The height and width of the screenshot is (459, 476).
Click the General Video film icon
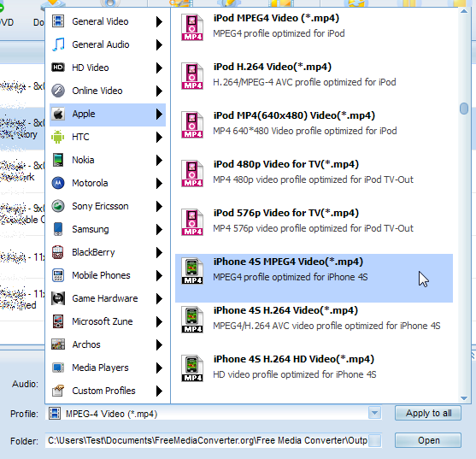(x=58, y=21)
